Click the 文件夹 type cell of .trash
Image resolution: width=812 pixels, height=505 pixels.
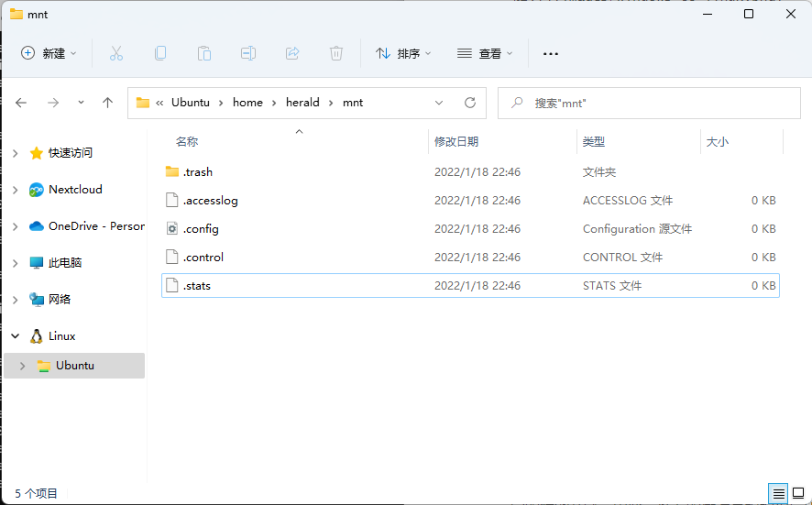coord(599,172)
